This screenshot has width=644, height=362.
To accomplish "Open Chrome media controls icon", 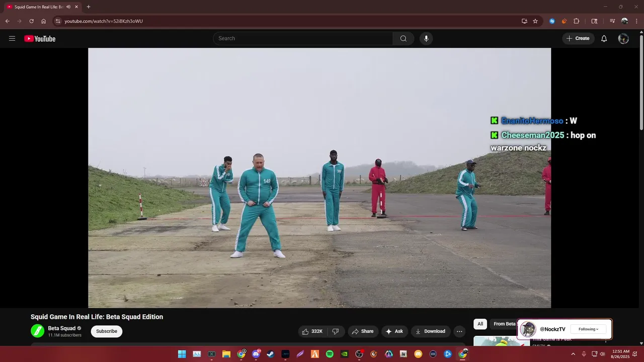I will 612,21.
